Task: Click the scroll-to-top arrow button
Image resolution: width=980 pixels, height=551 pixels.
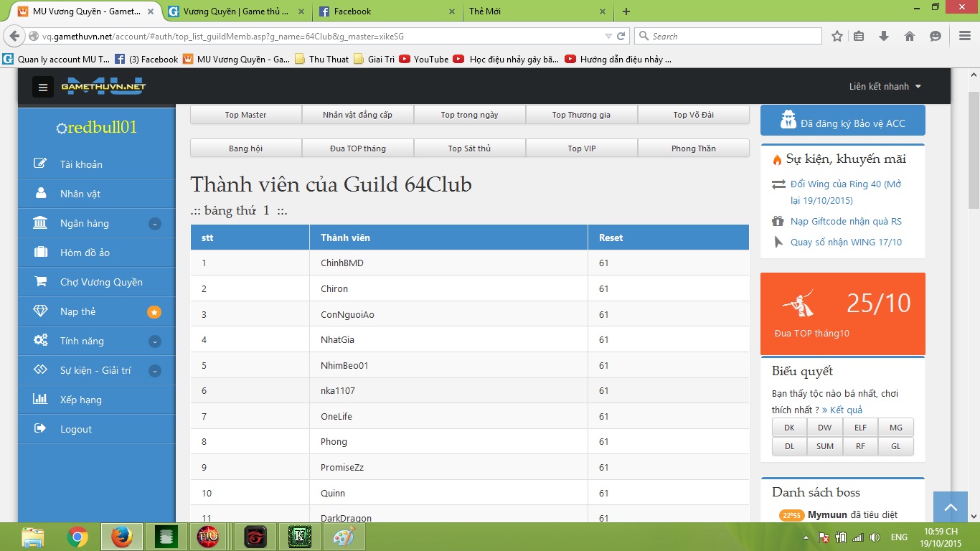Action: [x=951, y=508]
